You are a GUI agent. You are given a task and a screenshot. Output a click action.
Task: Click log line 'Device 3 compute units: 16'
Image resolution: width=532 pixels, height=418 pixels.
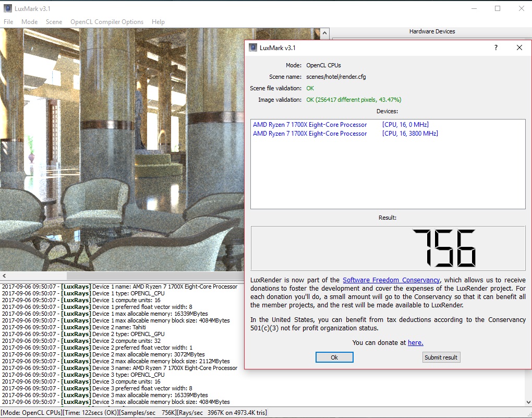point(81,381)
